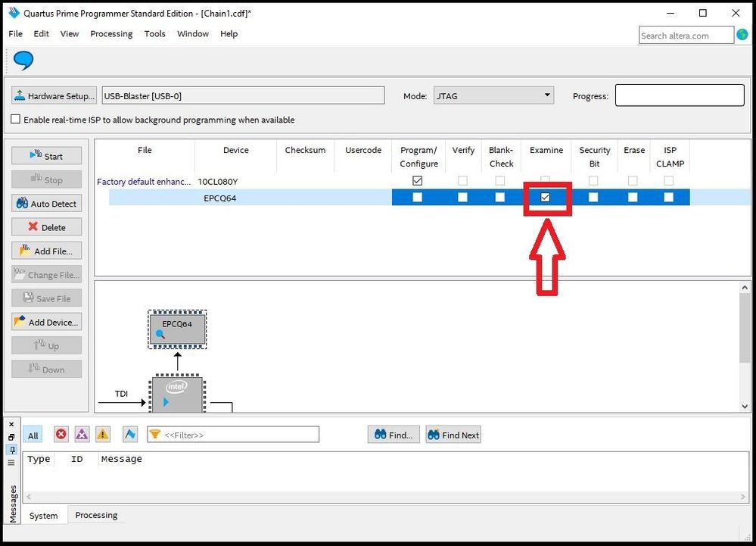Open the View menu
Screen dimensions: 756x546
point(70,34)
